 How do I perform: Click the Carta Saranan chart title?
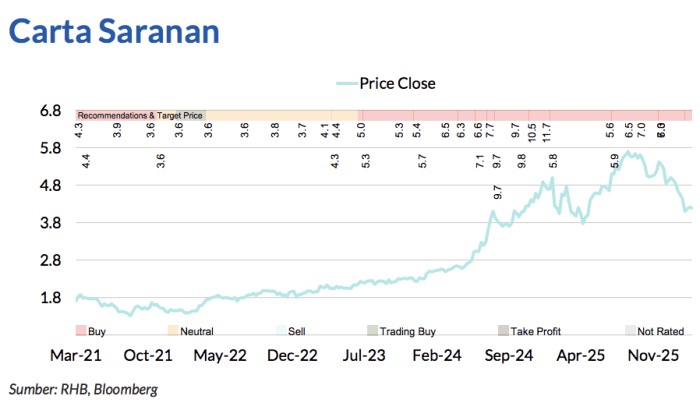pyautogui.click(x=114, y=31)
